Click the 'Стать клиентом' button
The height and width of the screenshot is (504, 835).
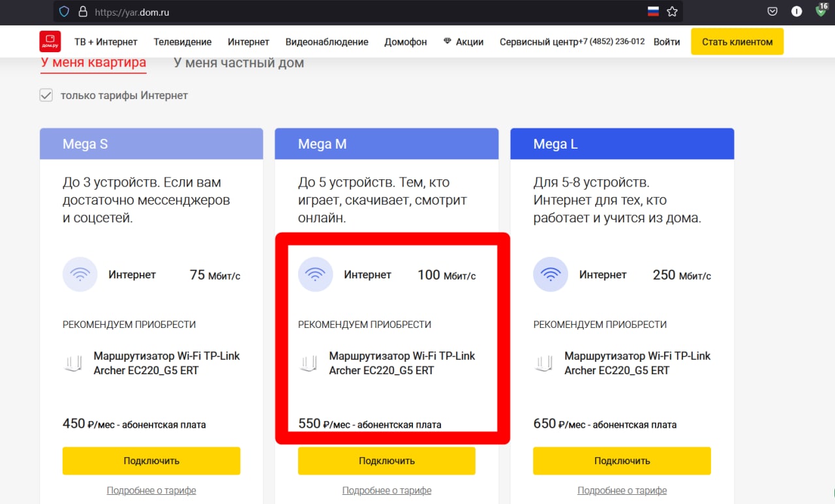pyautogui.click(x=737, y=42)
